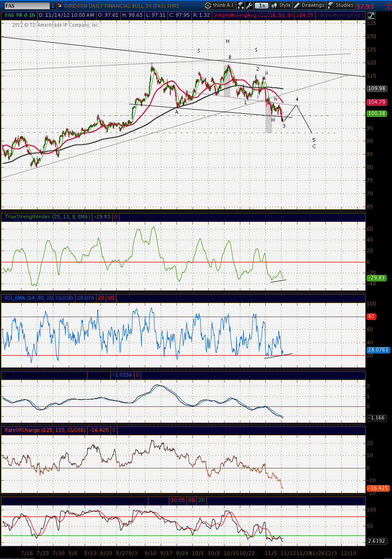Click the 11/5 date on time axis
392x559 pixels.
pyautogui.click(x=271, y=553)
